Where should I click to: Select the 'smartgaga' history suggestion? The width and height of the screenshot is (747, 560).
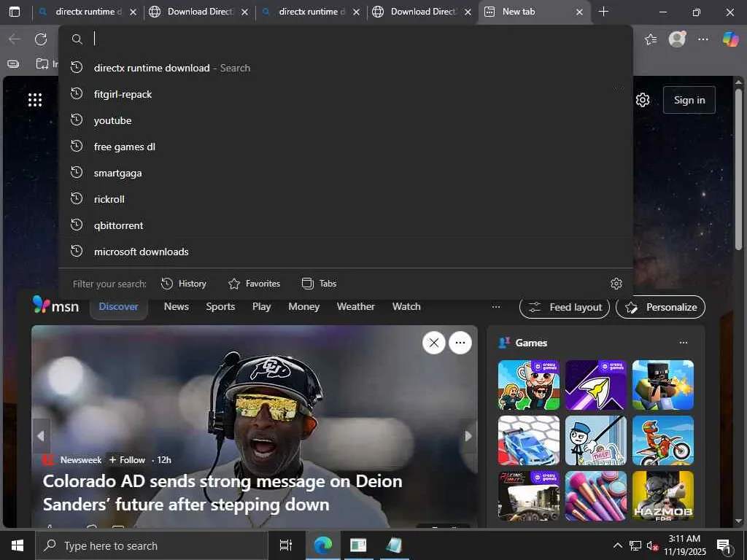pos(346,173)
